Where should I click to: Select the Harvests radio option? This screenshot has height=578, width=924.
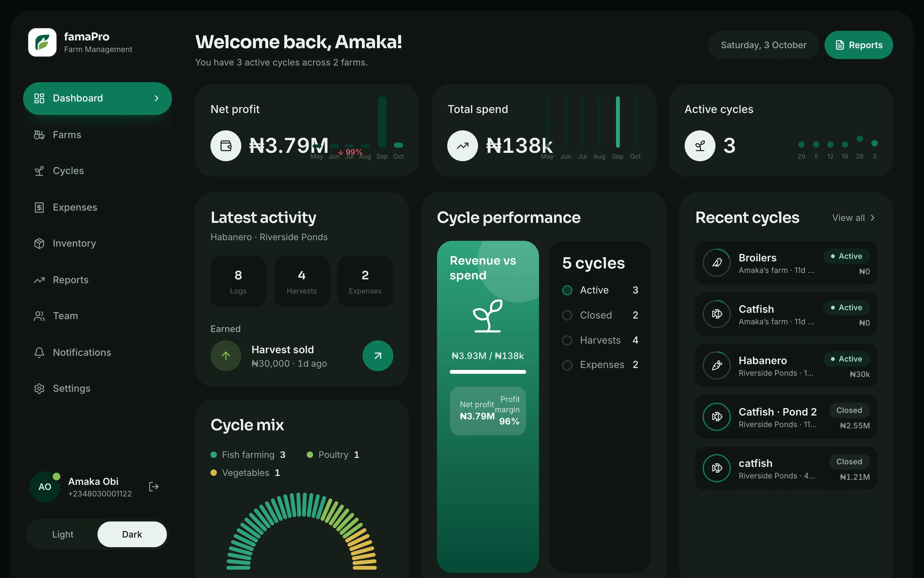(x=567, y=340)
